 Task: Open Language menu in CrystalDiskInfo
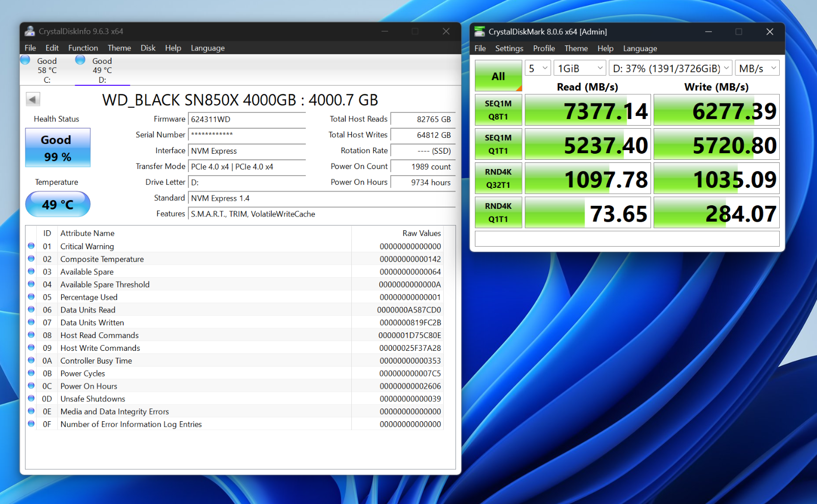(x=207, y=48)
